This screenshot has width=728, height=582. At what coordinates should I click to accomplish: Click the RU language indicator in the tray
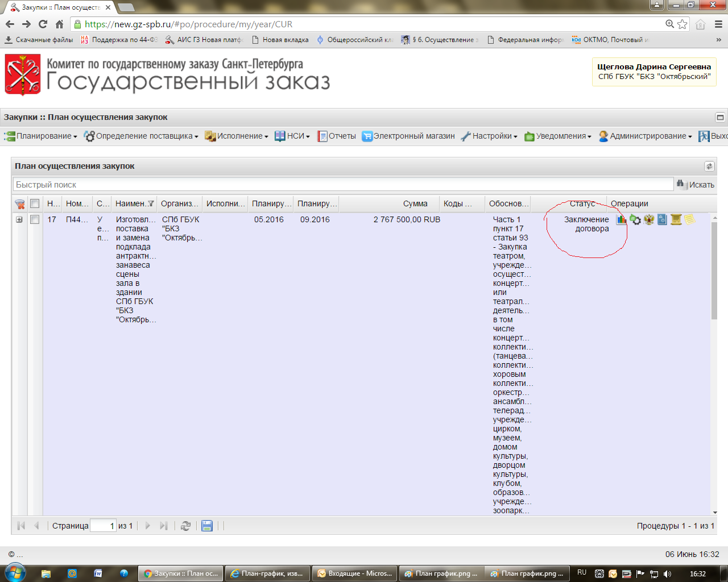pyautogui.click(x=582, y=573)
